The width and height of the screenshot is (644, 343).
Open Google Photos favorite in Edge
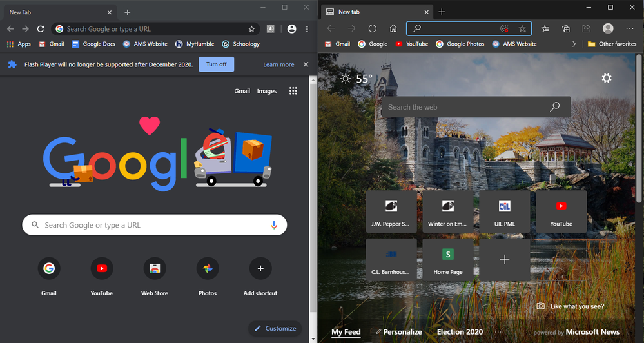(460, 44)
